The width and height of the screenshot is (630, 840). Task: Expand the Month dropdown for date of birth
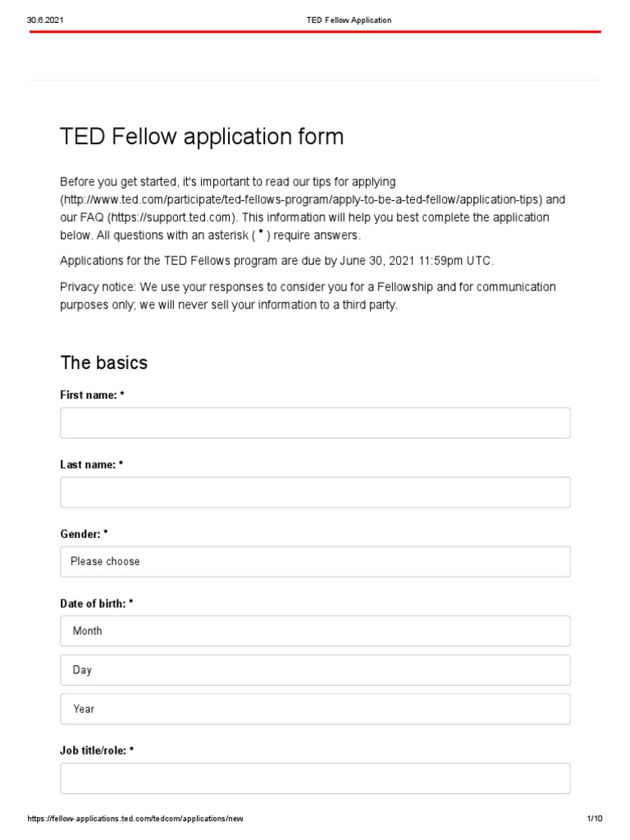(315, 631)
